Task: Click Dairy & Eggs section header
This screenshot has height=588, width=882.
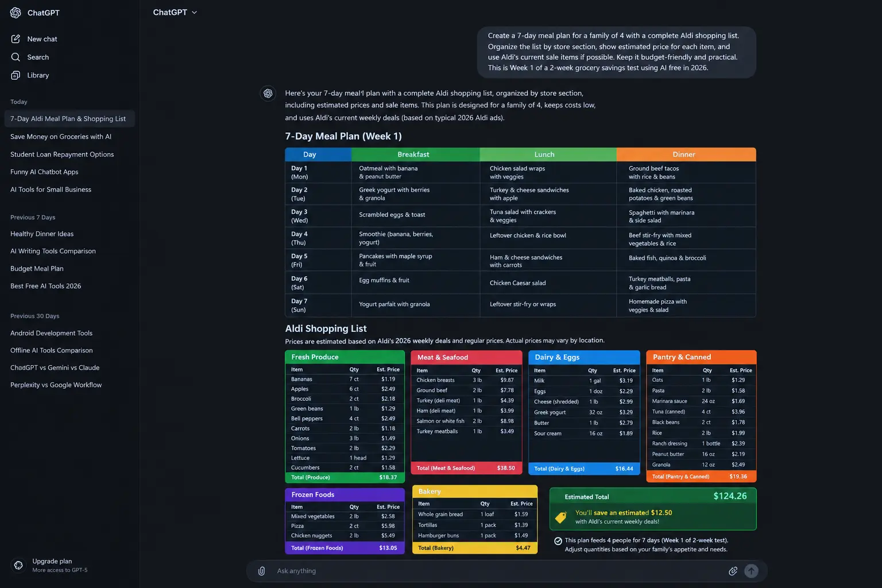Action: [584, 357]
